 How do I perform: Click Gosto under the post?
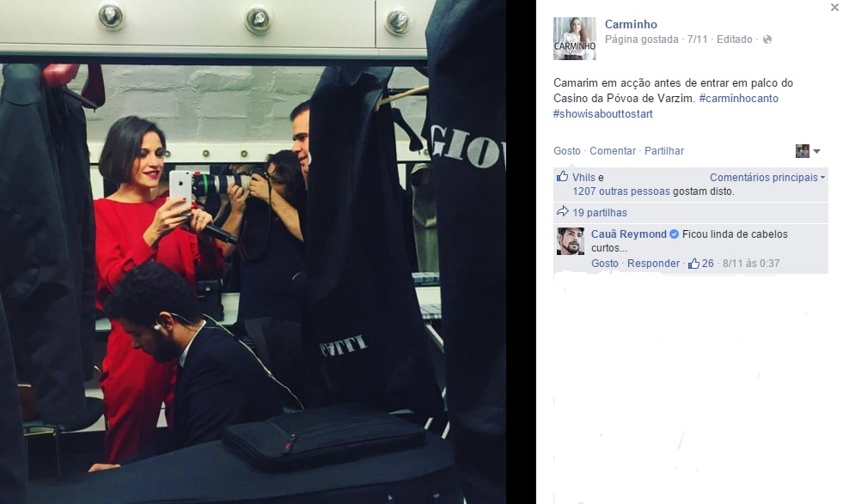(x=567, y=151)
